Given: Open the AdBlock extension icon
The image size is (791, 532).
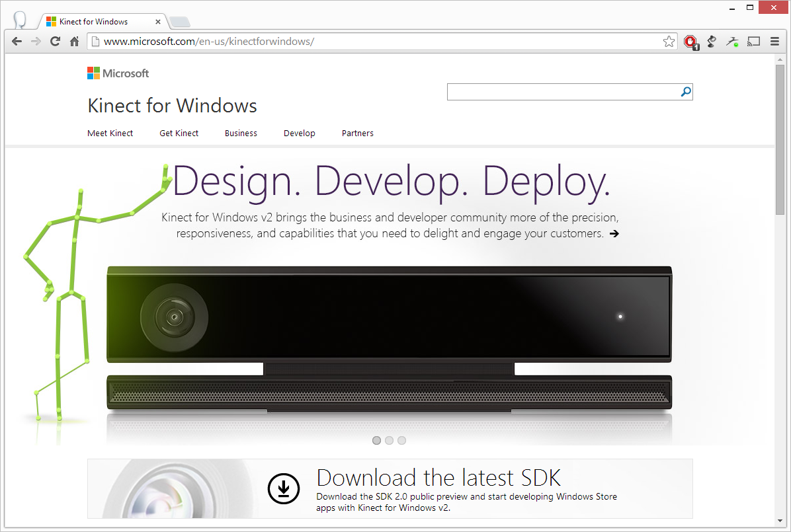Looking at the screenshot, I should tap(691, 42).
